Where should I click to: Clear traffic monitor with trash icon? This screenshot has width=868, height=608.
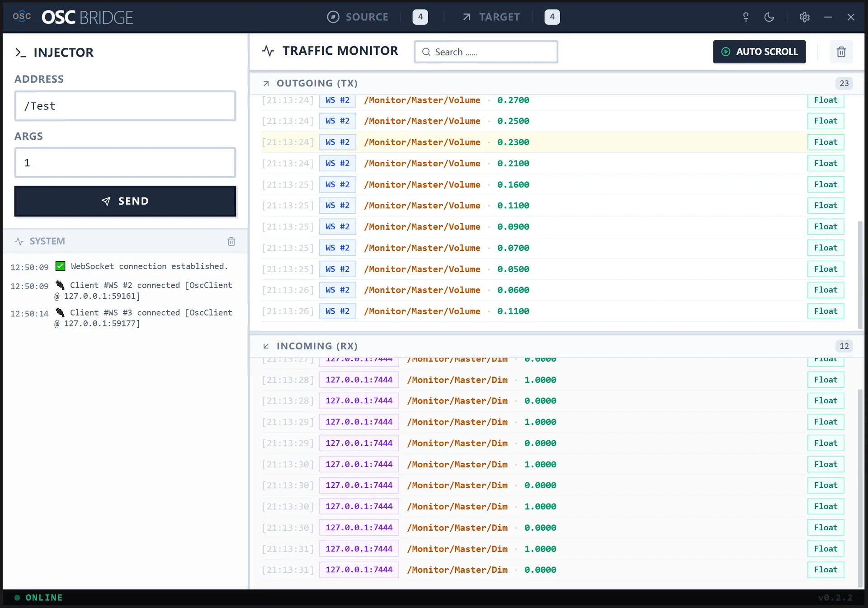[x=841, y=52]
